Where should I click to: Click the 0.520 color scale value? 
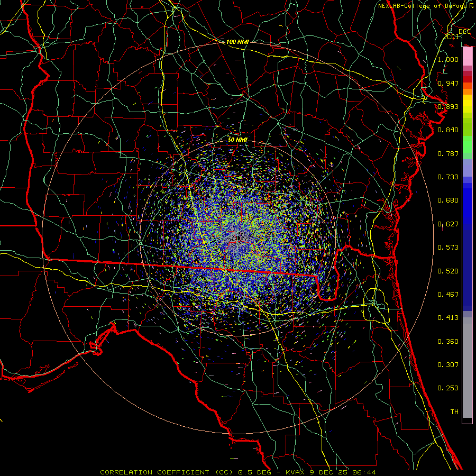(448, 271)
